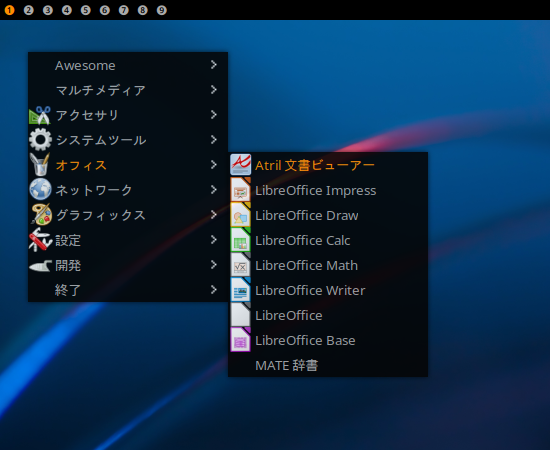Expand the システムツール submenu arrow

click(x=214, y=140)
